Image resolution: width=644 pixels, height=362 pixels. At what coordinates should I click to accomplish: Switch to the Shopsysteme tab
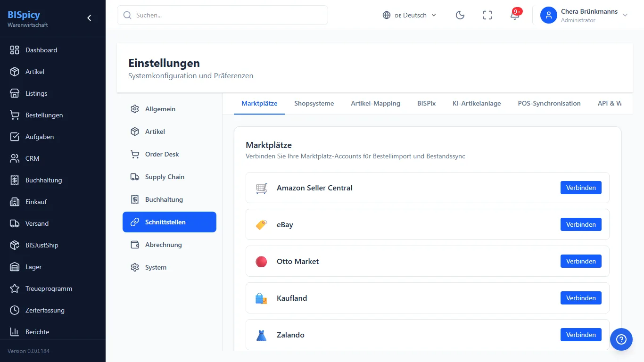click(x=314, y=103)
